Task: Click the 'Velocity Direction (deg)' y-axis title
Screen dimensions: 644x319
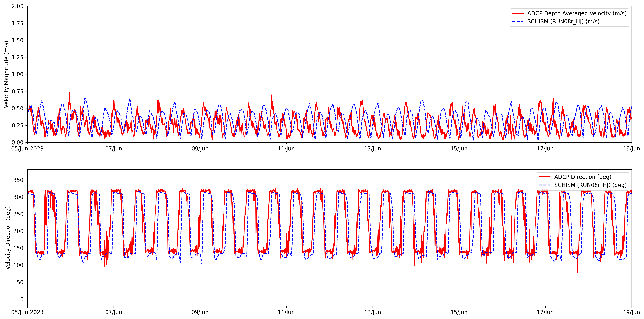Action: (8, 238)
